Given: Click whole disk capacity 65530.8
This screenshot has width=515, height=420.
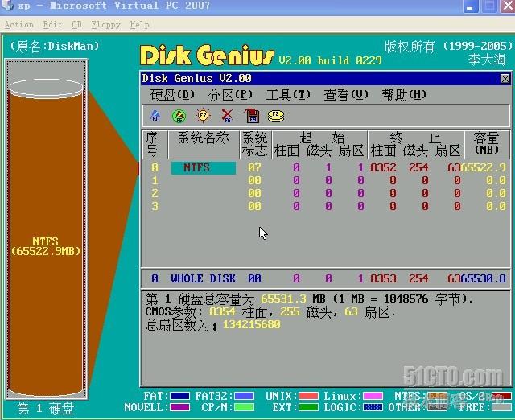Looking at the screenshot, I should click(x=483, y=279).
